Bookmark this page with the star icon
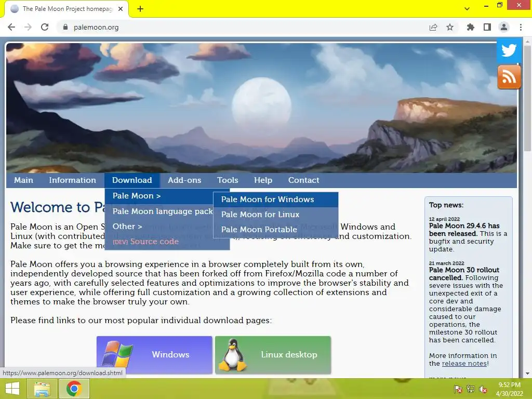The width and height of the screenshot is (532, 399). [450, 27]
